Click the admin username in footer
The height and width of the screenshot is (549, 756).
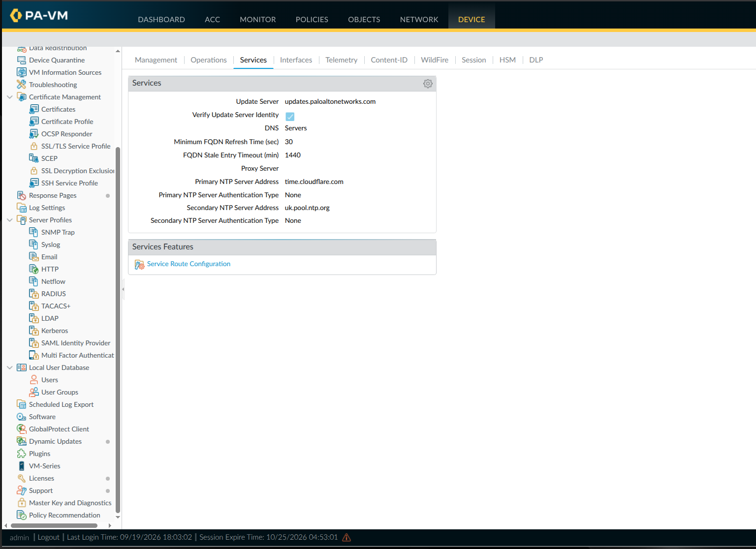(x=19, y=538)
